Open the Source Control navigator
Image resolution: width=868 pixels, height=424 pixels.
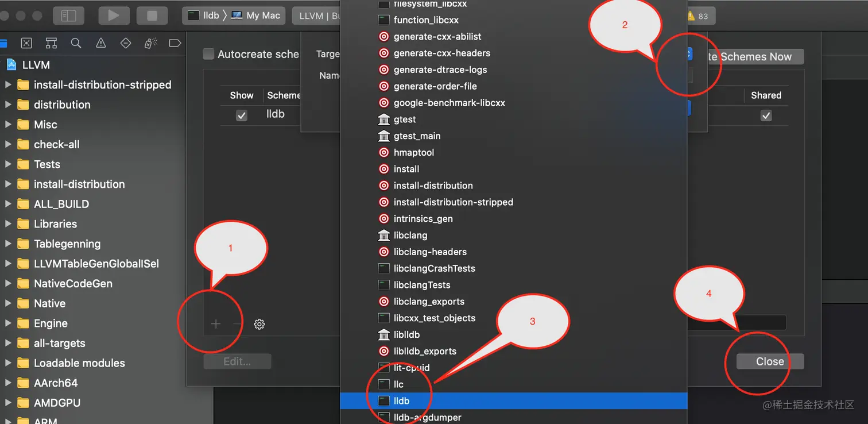coord(26,43)
